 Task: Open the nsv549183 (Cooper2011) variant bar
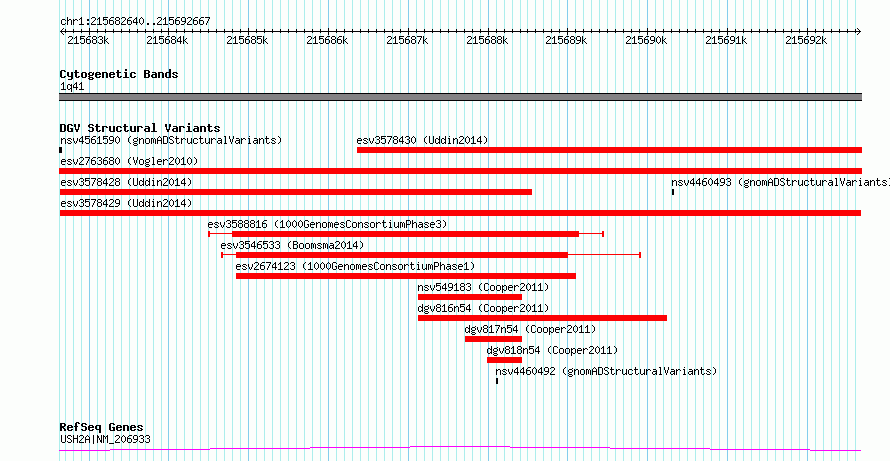pyautogui.click(x=470, y=297)
